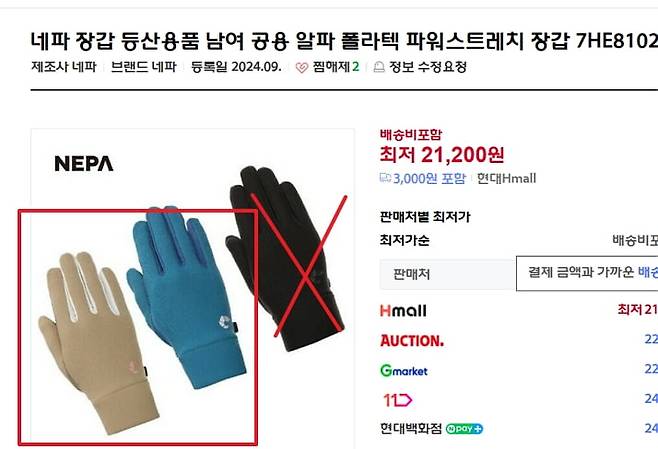This screenshot has height=449, width=658.
Task: Open the Gmarket seller logo
Action: coord(404,371)
